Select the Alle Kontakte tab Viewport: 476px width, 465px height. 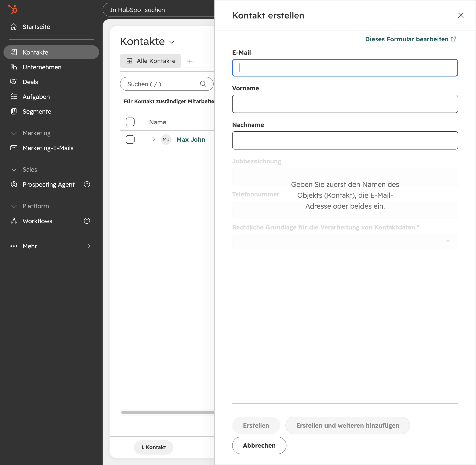coord(151,61)
